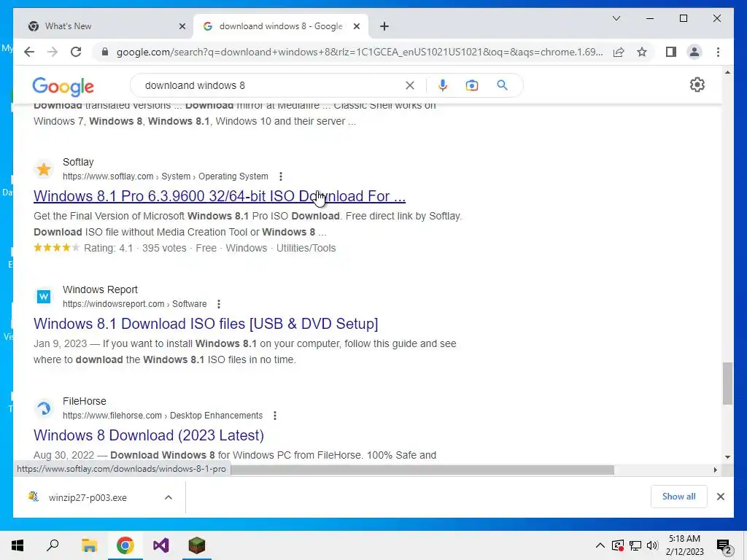The image size is (747, 560).
Task: Open Chrome three-dot menu
Action: [x=718, y=52]
